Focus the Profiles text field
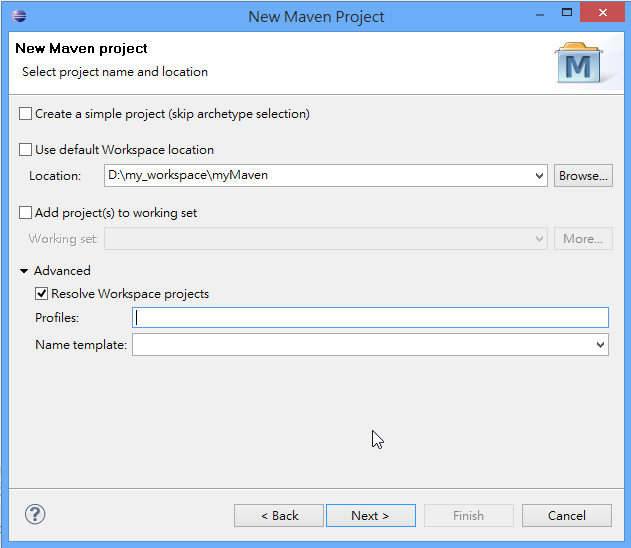 click(370, 318)
